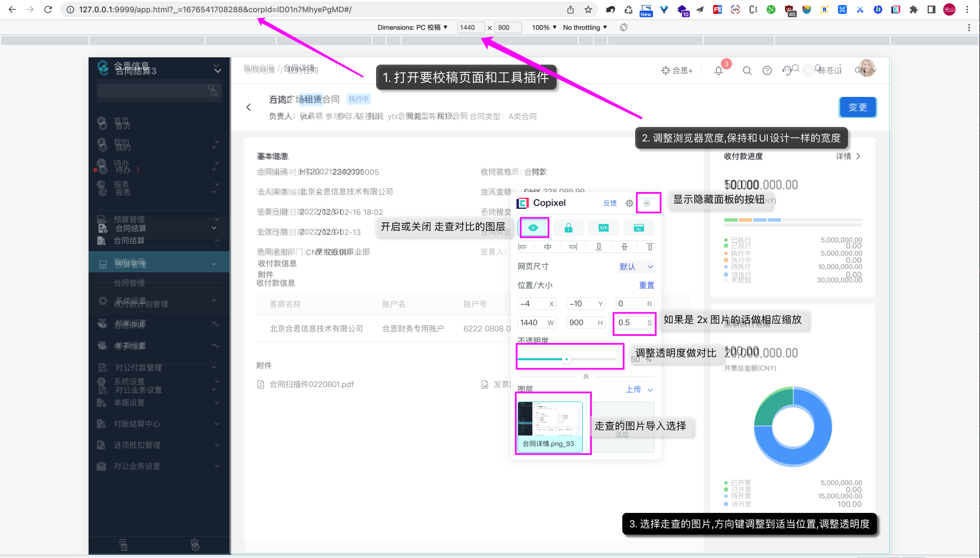980x558 pixels.
Task: Click the 反馈 feedback link in Copixel
Action: point(610,203)
